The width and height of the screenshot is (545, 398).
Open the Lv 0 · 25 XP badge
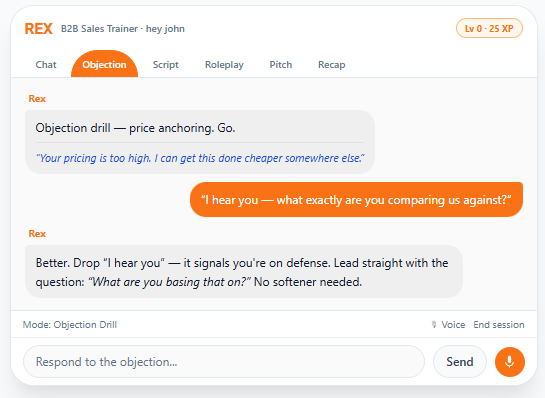(489, 29)
